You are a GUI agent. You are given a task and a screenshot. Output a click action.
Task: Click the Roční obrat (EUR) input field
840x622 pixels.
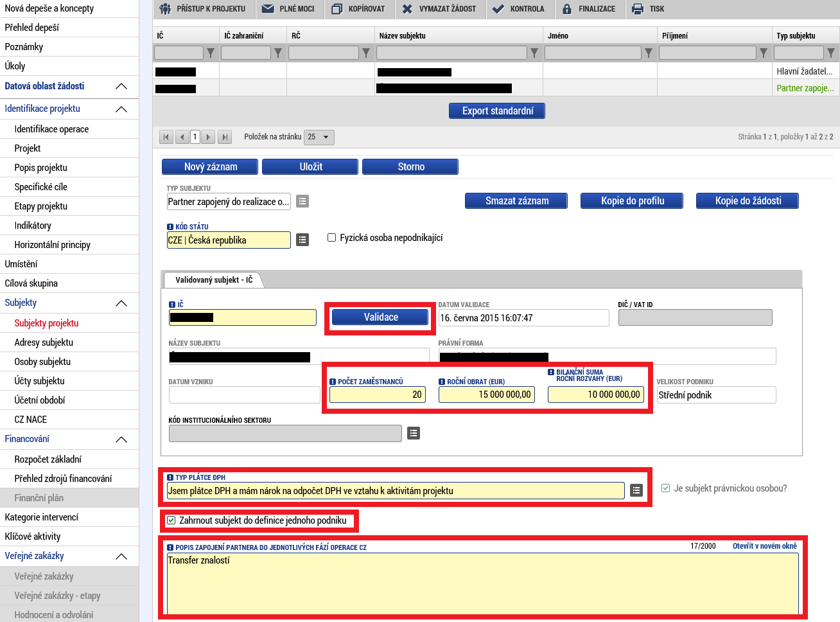(x=486, y=395)
